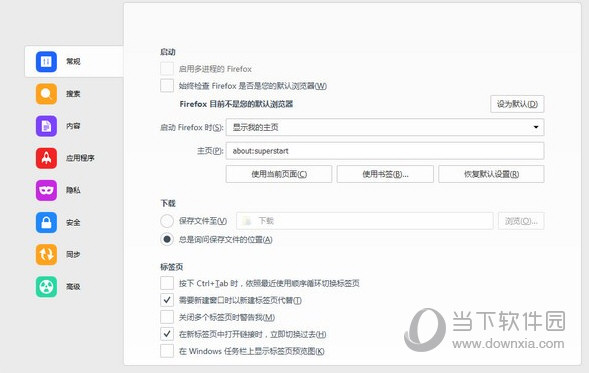Uncheck 在新标签页中打开链接时立即切换过去 checkbox
Image resolution: width=589 pixels, height=373 pixels.
[167, 334]
